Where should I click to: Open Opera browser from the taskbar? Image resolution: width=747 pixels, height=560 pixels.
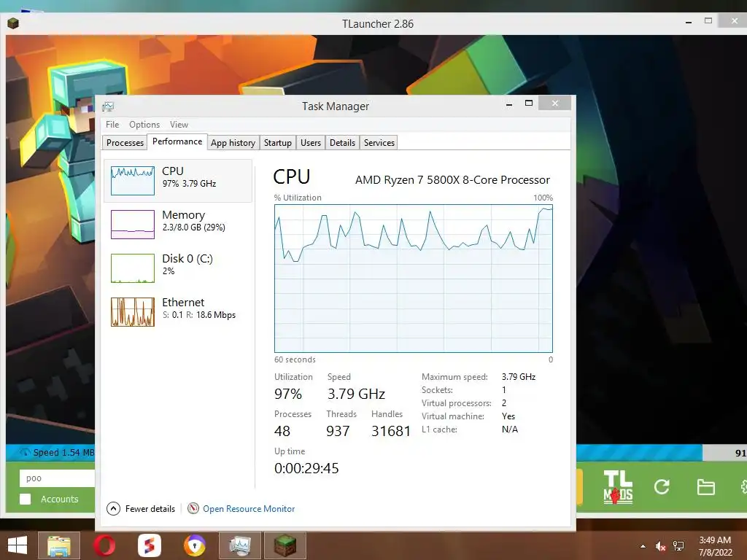click(x=104, y=545)
